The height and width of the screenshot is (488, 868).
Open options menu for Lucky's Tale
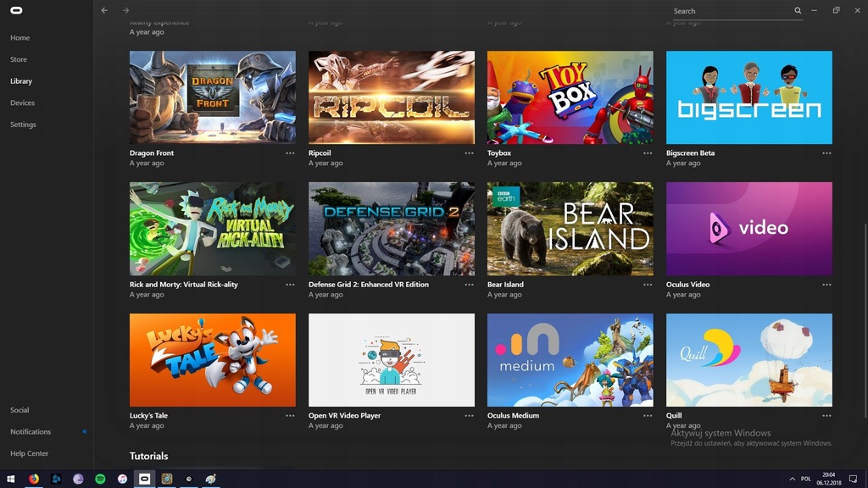(290, 415)
